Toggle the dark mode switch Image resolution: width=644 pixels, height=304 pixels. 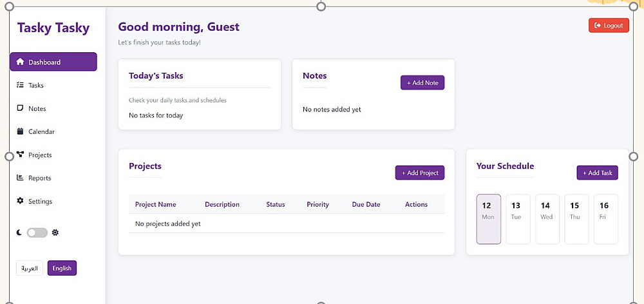(37, 233)
